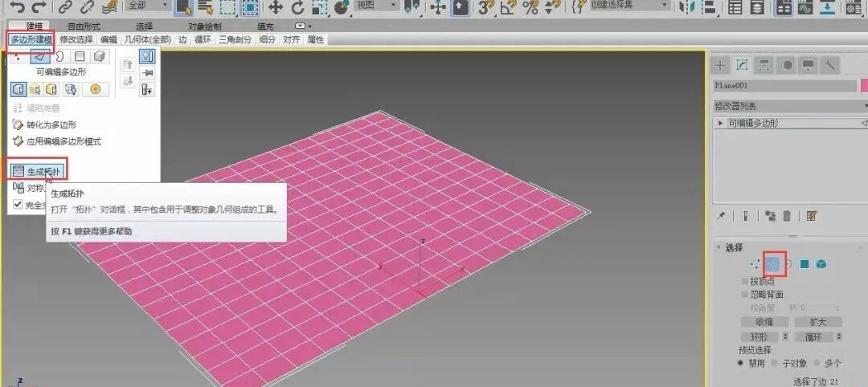
Task: Open the Curve Editor icon
Action: click(x=805, y=6)
